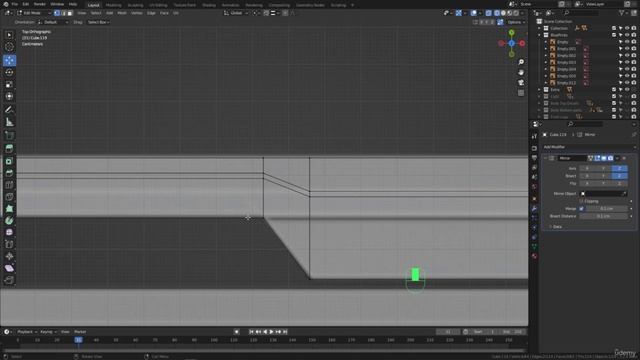The width and height of the screenshot is (640, 360).
Task: Click the viewport zoom magnifier icon
Action: (x=521, y=62)
